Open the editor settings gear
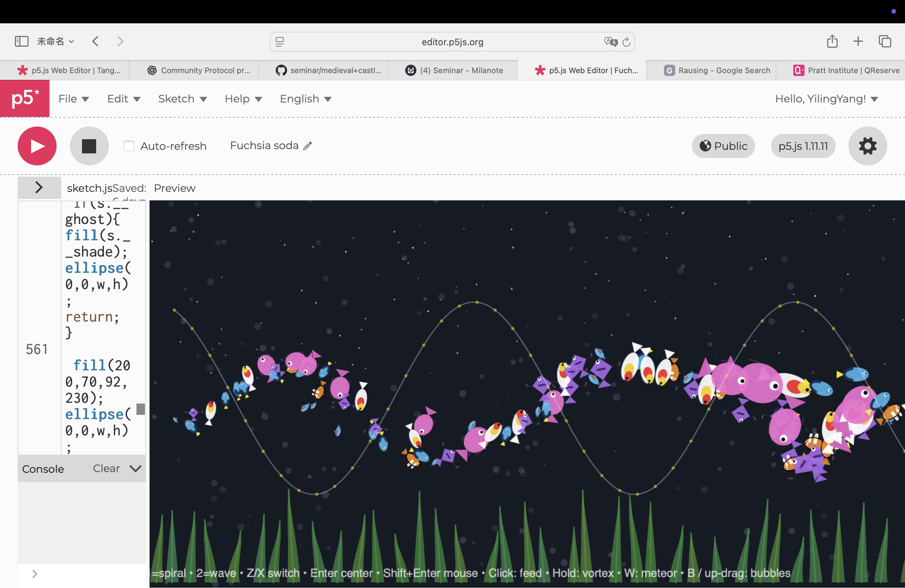Image resolution: width=905 pixels, height=588 pixels. pos(868,146)
